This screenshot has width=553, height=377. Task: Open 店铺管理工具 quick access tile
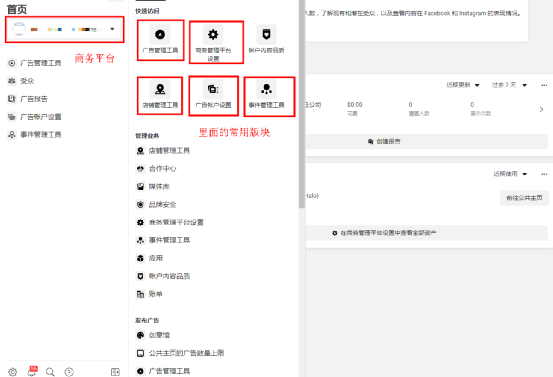click(160, 96)
